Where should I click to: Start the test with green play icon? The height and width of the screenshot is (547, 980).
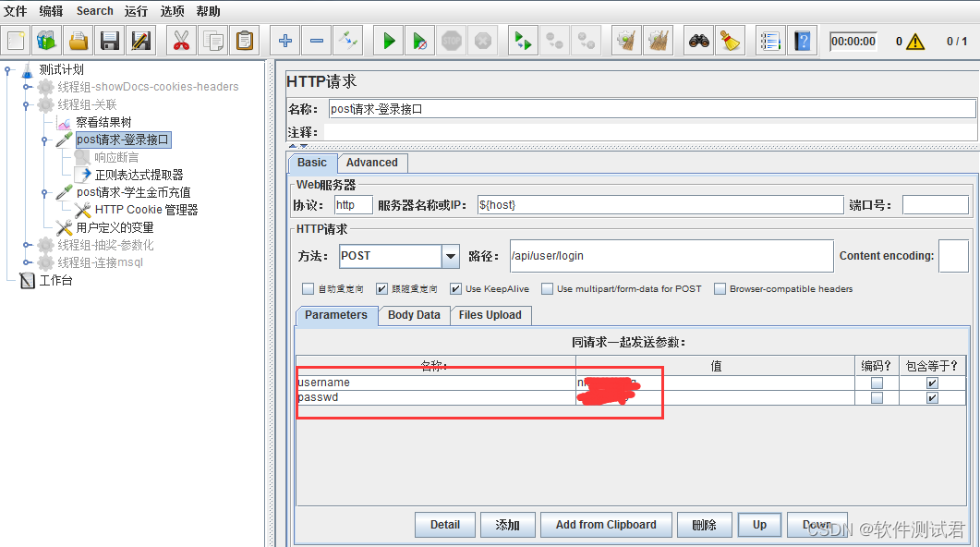click(x=388, y=42)
